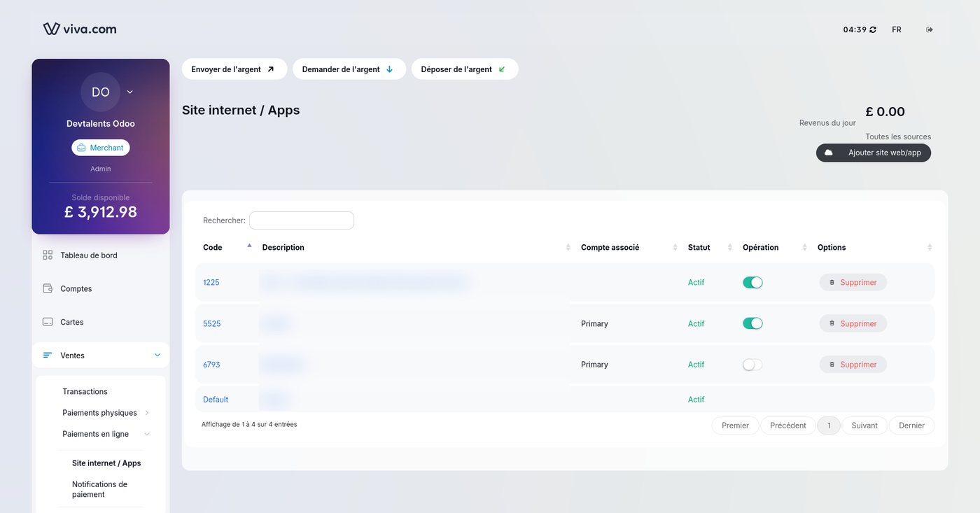Click Envoyer de l'argent button

234,69
